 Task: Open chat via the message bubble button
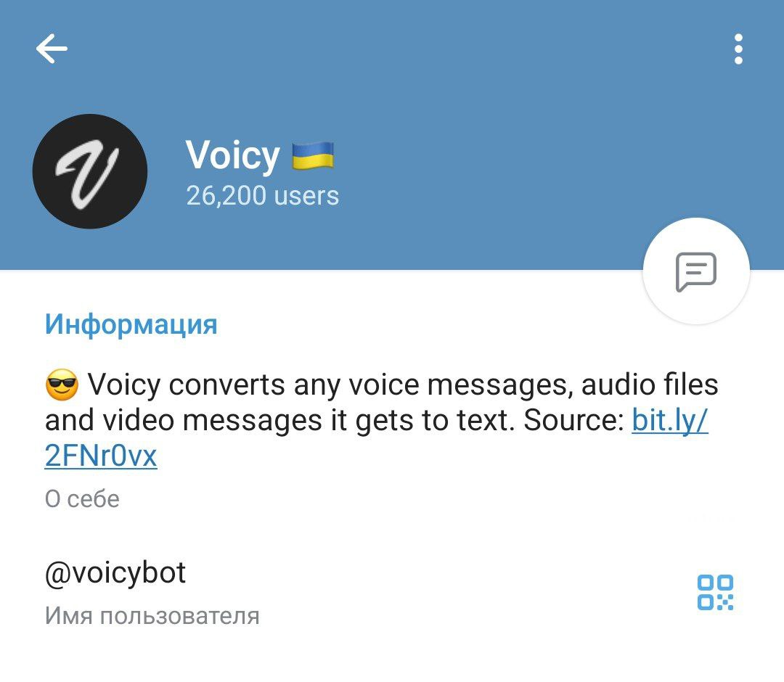pyautogui.click(x=696, y=271)
